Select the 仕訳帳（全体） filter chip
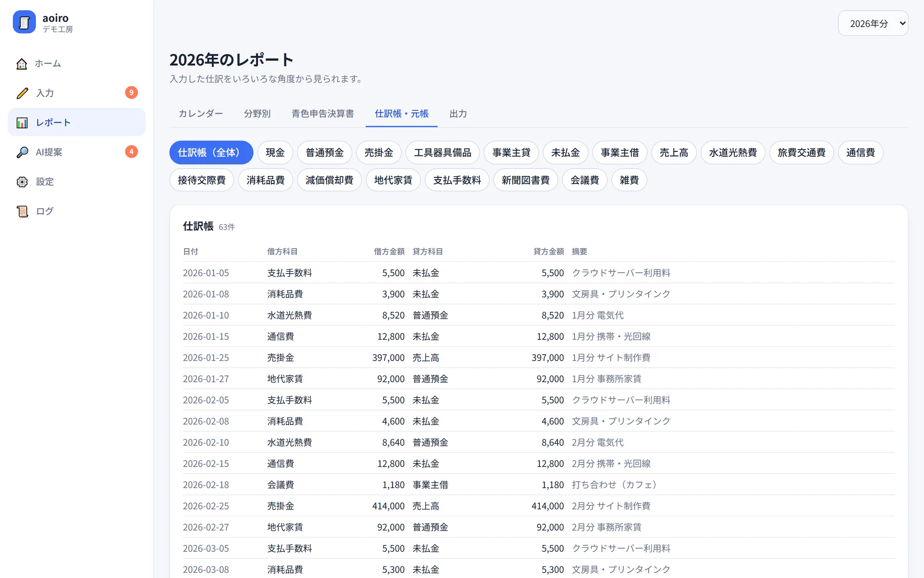 [x=211, y=152]
